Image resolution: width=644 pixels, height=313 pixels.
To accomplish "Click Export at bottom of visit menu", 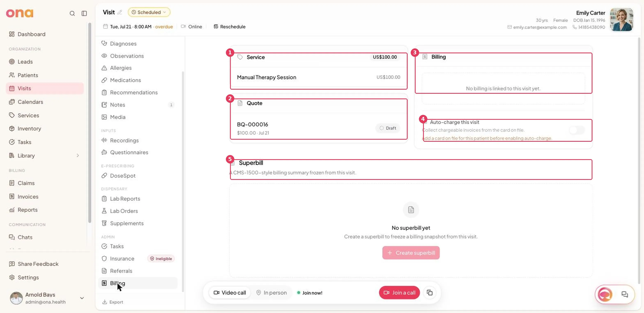I will (x=113, y=302).
